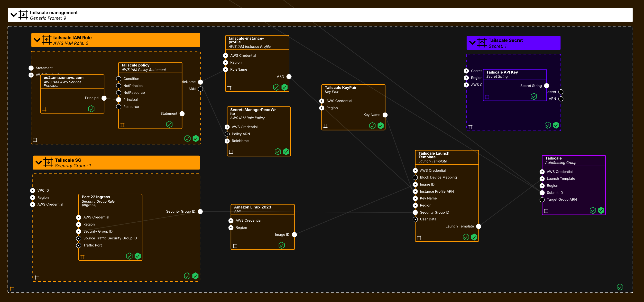The image size is (644, 302).
Task: Click resize grid icon on ec2.amazonaws.com node
Action: point(45,109)
